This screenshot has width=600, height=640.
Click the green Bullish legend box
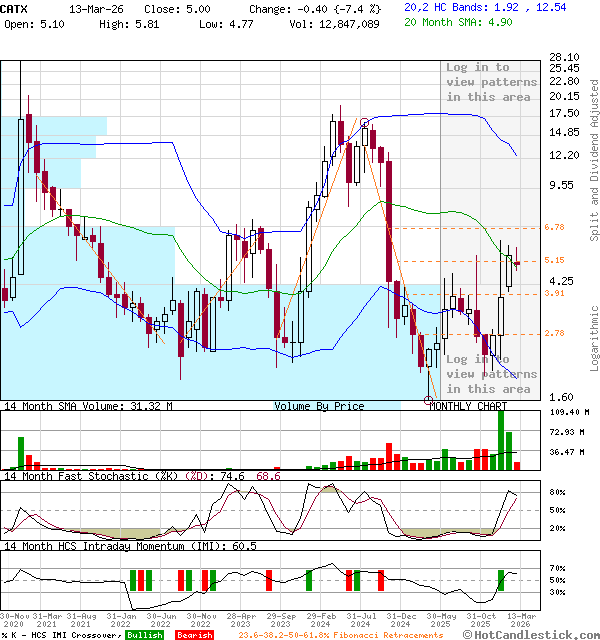point(145,634)
